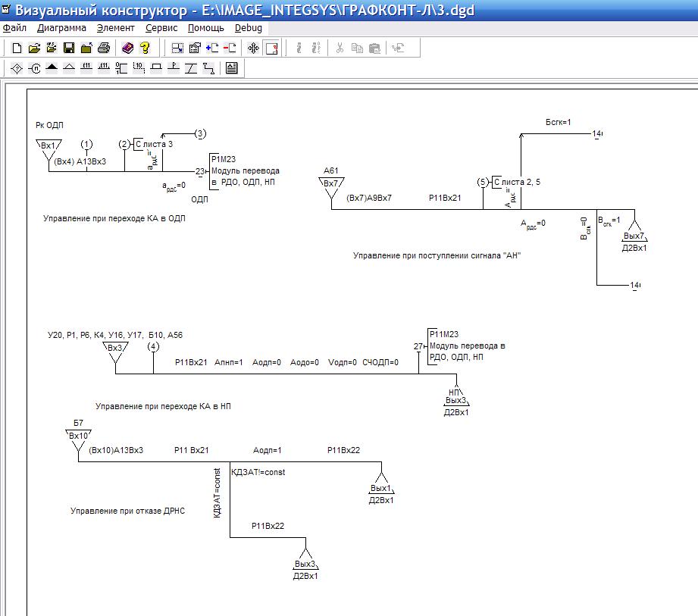The image size is (698, 616).
Task: Open the purple help book icon
Action: (127, 48)
